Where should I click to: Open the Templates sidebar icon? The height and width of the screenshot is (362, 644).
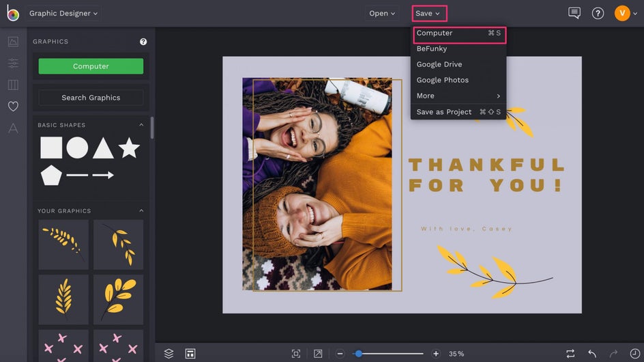click(13, 85)
